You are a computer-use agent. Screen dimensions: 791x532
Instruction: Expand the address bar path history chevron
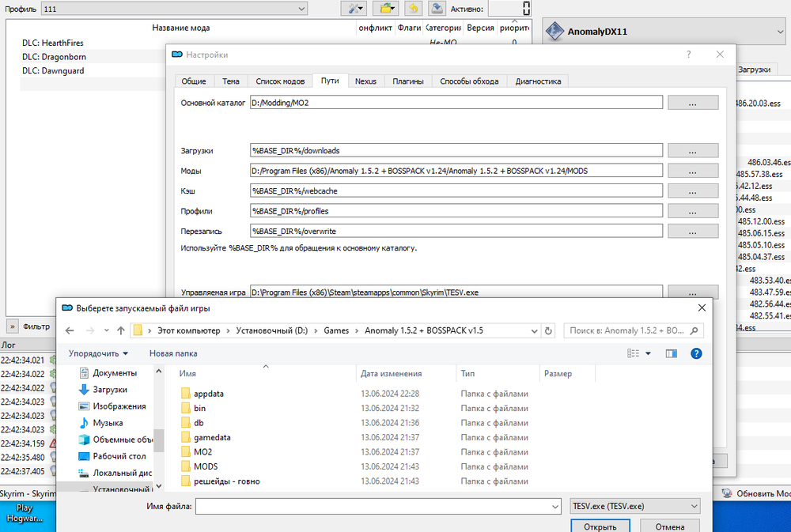(x=534, y=330)
